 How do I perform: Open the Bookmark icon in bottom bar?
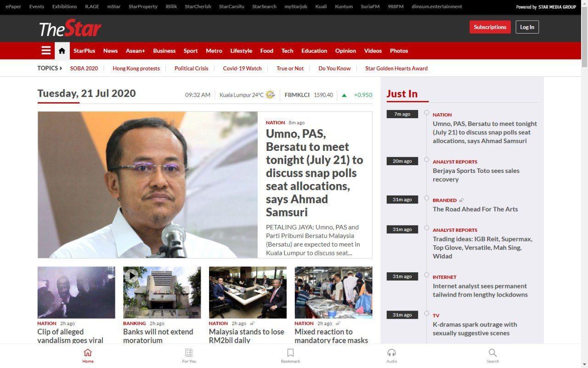click(290, 353)
